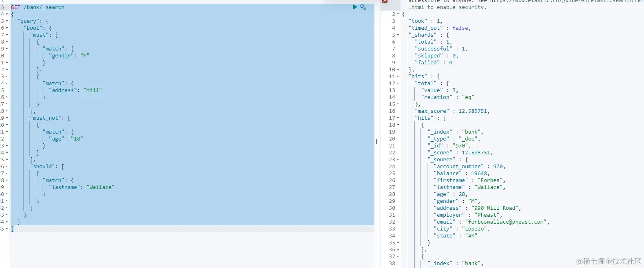Collapse the "should" array in the request
Viewport: 644px width, 268px height.
pos(7,167)
